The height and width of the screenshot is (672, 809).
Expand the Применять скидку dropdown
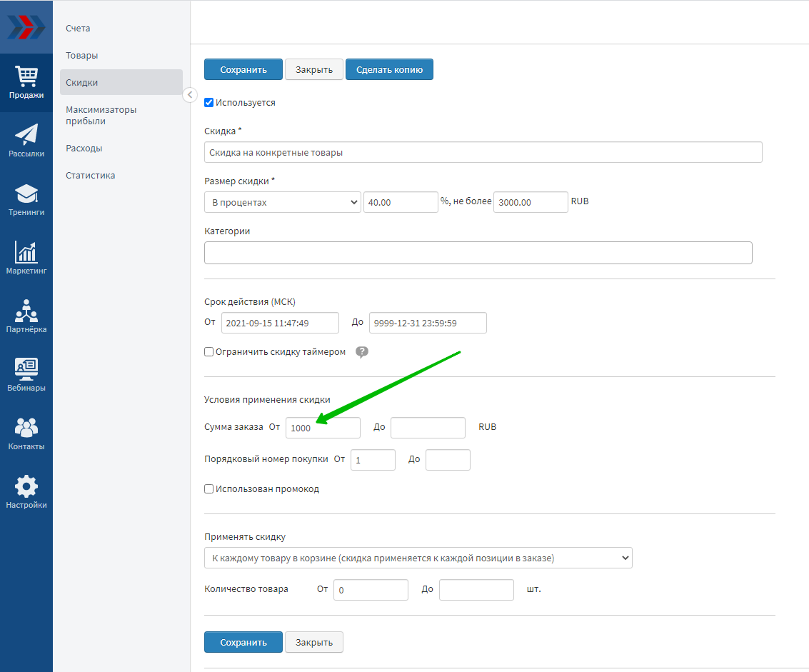point(418,558)
